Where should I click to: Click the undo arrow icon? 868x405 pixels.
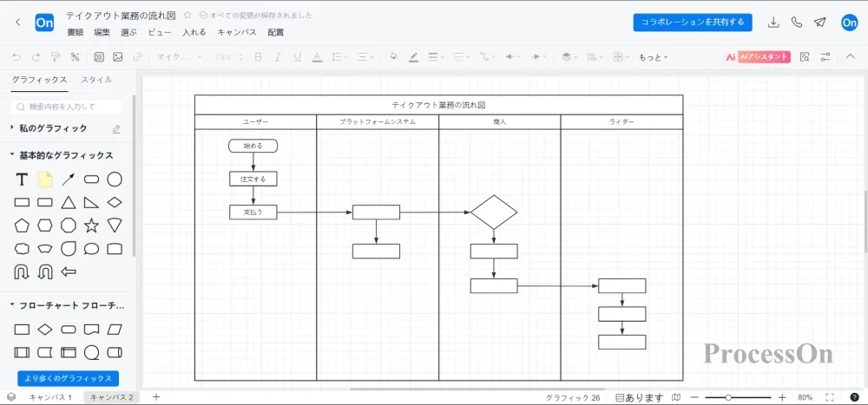tap(16, 57)
